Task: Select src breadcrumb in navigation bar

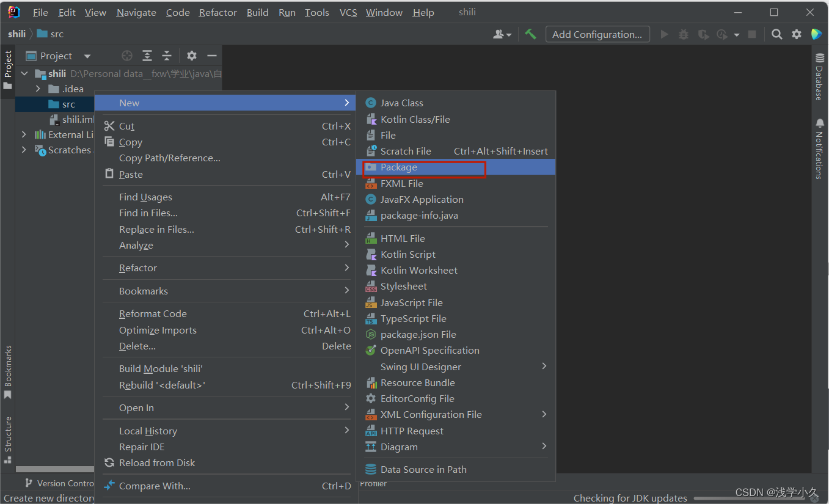Action: (50, 34)
